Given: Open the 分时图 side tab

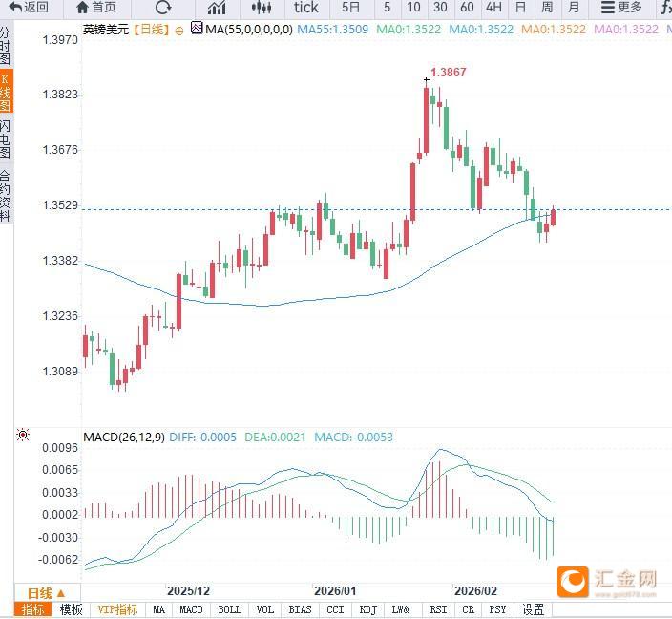Looking at the screenshot, I should [5, 46].
